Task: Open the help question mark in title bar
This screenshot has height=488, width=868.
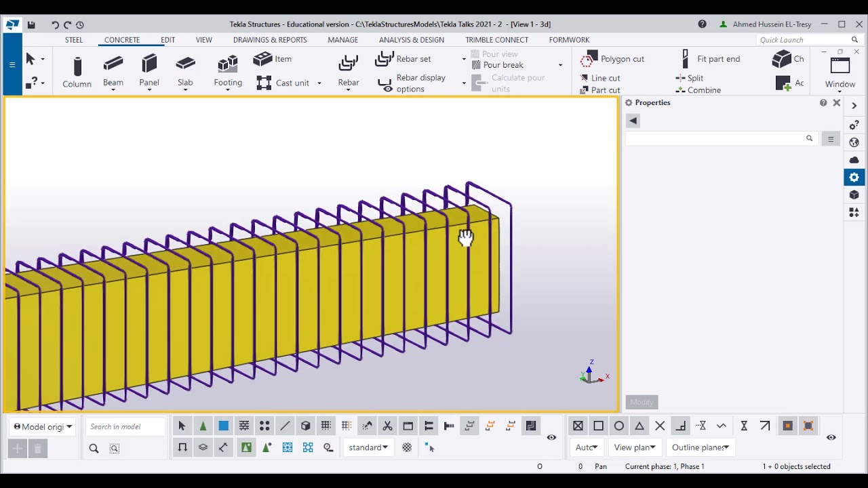Action: 703,24
